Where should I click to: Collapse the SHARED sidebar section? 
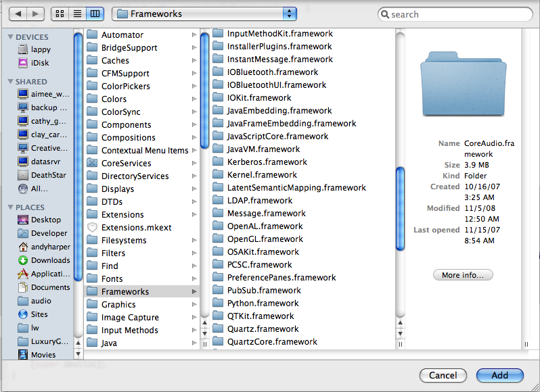[10, 82]
